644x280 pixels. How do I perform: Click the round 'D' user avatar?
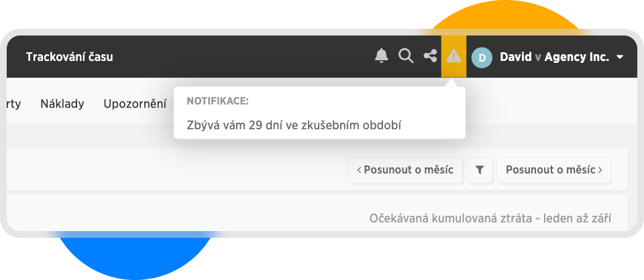(482, 58)
